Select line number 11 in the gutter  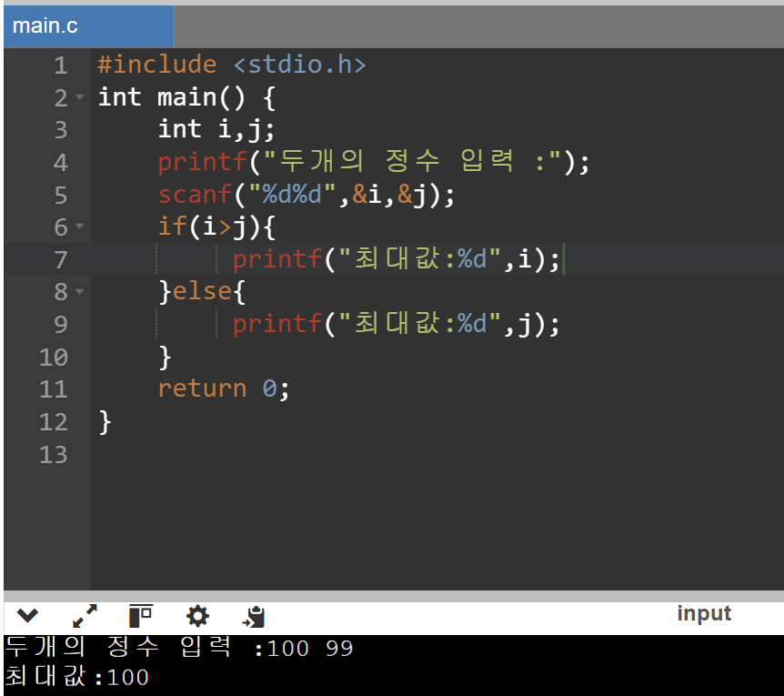click(54, 389)
